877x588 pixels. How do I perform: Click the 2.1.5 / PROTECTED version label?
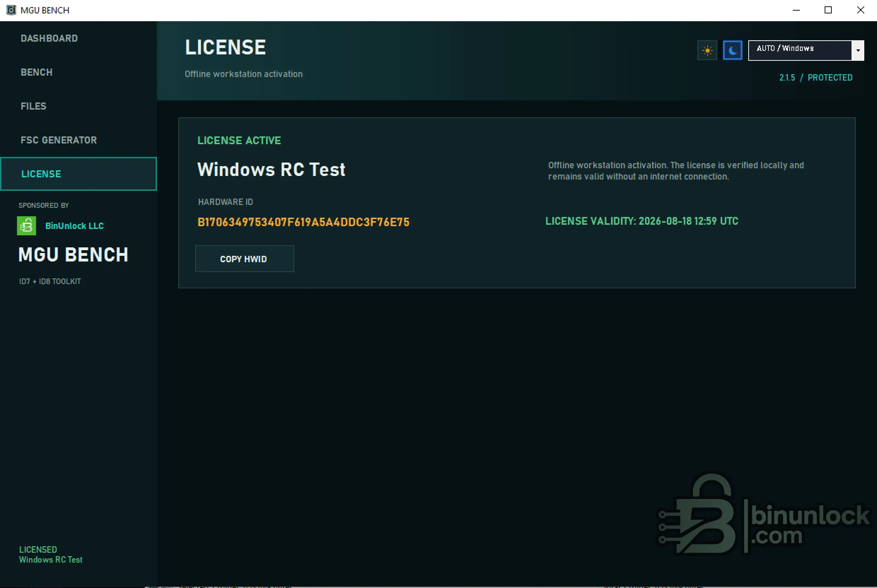816,78
